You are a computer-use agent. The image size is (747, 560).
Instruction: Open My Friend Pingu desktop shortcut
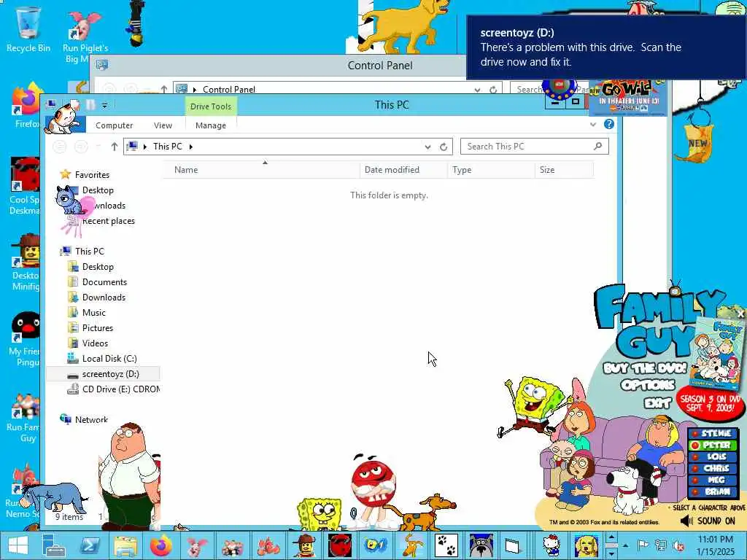pos(25,339)
